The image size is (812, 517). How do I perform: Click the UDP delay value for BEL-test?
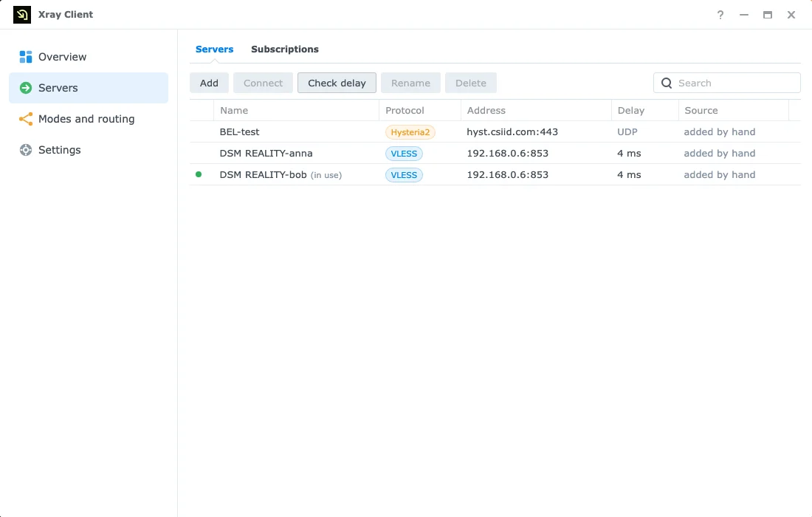(x=627, y=132)
